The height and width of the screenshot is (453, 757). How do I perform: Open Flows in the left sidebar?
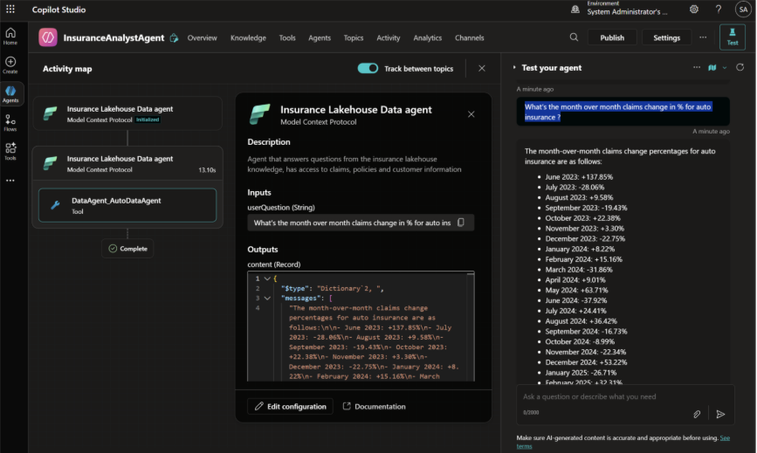tap(10, 123)
